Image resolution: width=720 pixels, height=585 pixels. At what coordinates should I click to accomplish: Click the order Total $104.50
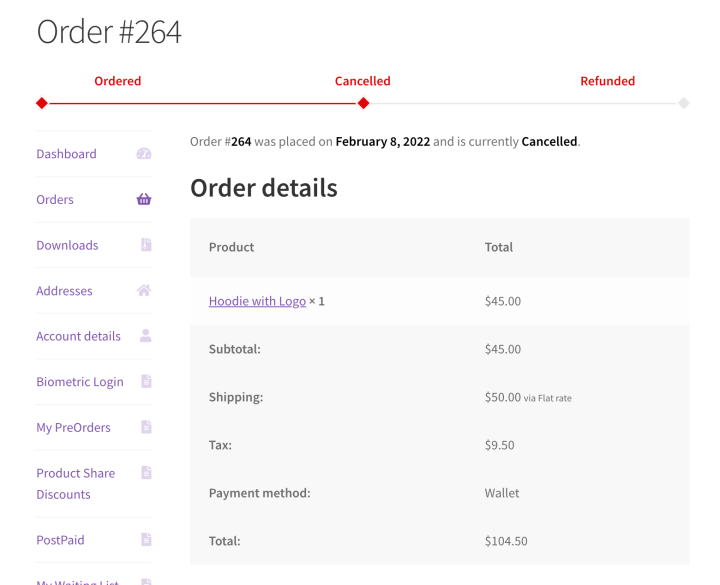506,541
